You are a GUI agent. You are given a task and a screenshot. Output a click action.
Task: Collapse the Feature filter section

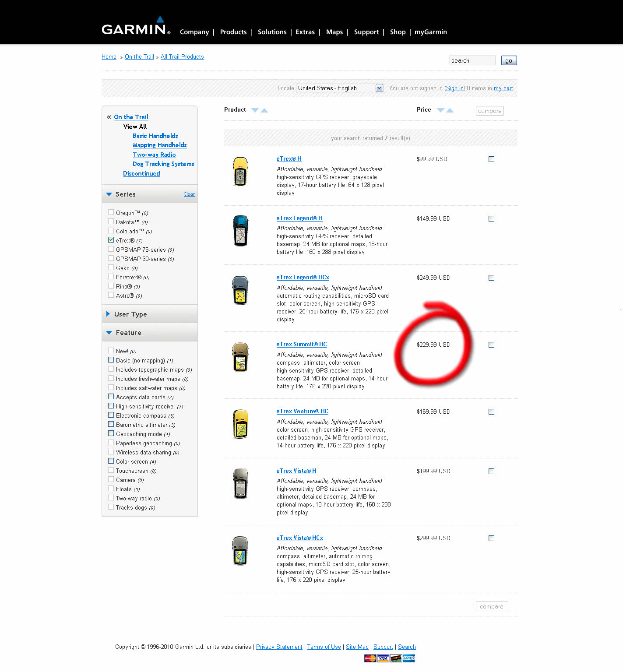click(x=109, y=333)
